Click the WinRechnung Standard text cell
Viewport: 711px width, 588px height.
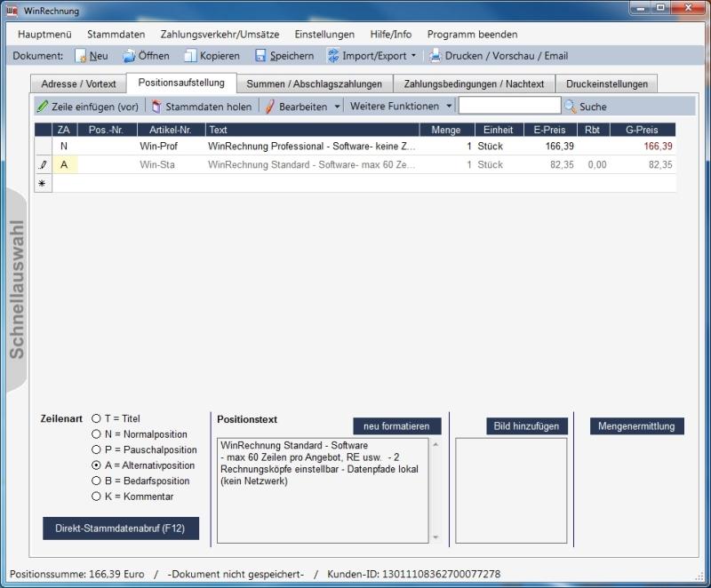pyautogui.click(x=312, y=164)
